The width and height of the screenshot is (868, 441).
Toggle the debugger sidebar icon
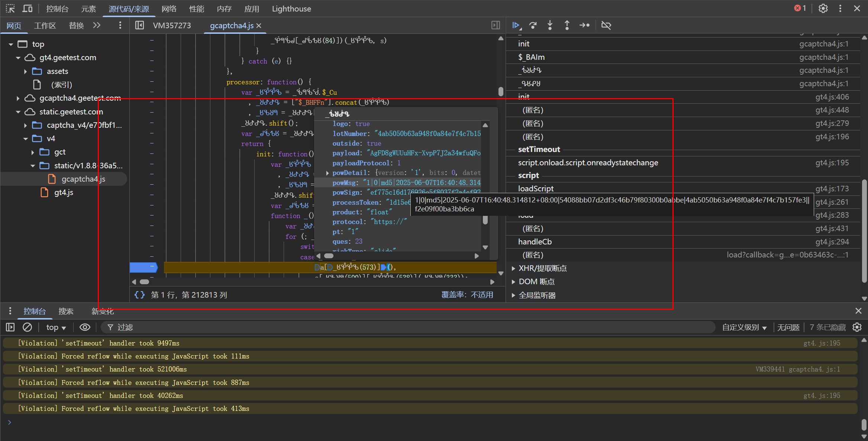pyautogui.click(x=496, y=25)
